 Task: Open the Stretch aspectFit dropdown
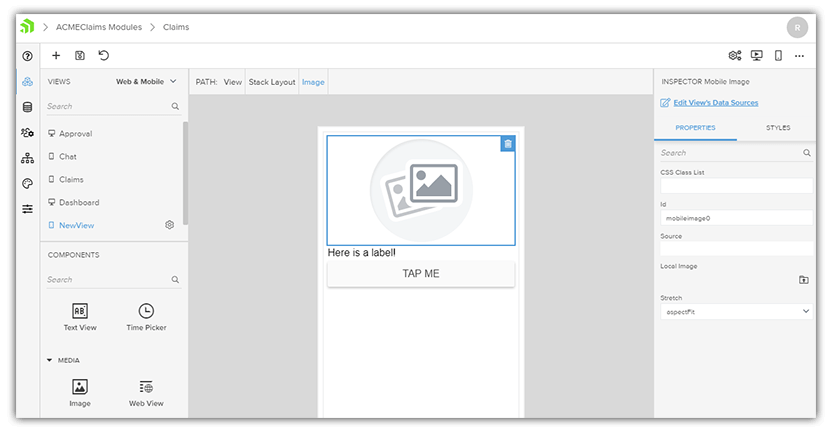(x=737, y=312)
